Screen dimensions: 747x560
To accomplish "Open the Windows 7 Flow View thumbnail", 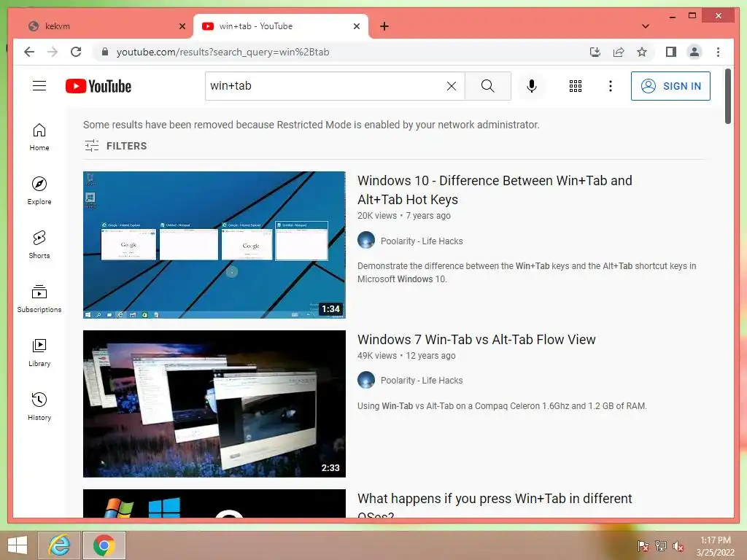I will [214, 404].
